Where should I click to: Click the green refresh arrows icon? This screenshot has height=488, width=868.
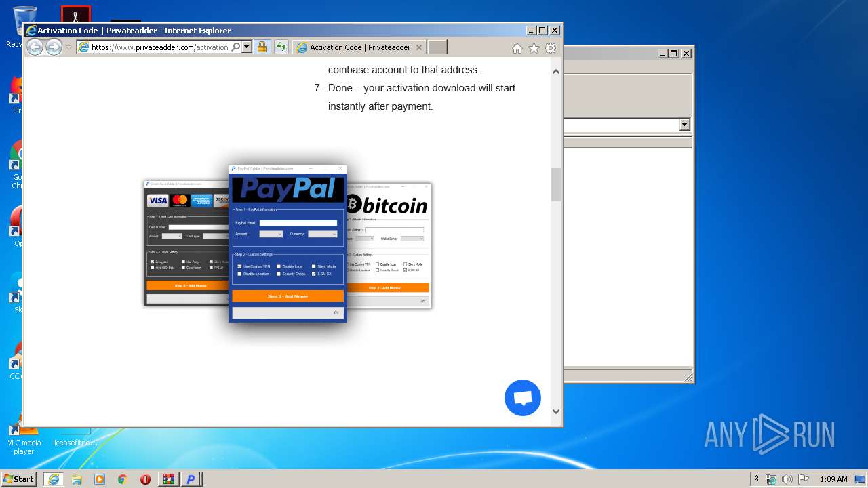click(281, 47)
